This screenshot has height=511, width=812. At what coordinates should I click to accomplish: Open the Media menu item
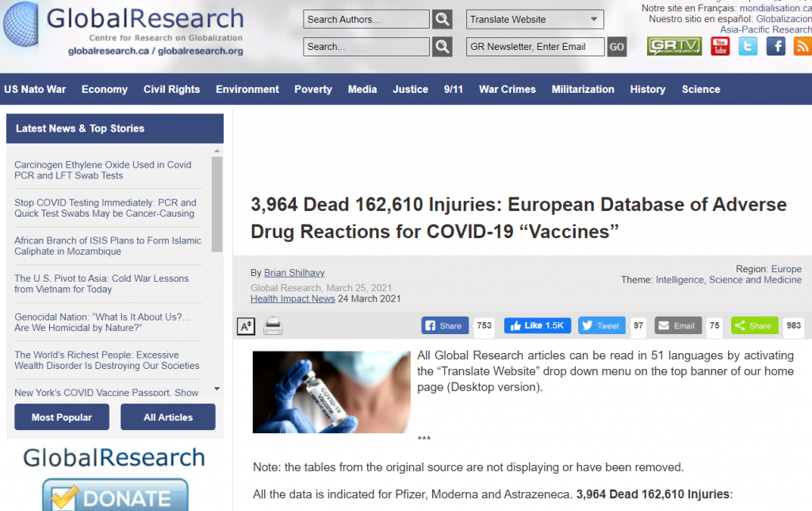362,89
